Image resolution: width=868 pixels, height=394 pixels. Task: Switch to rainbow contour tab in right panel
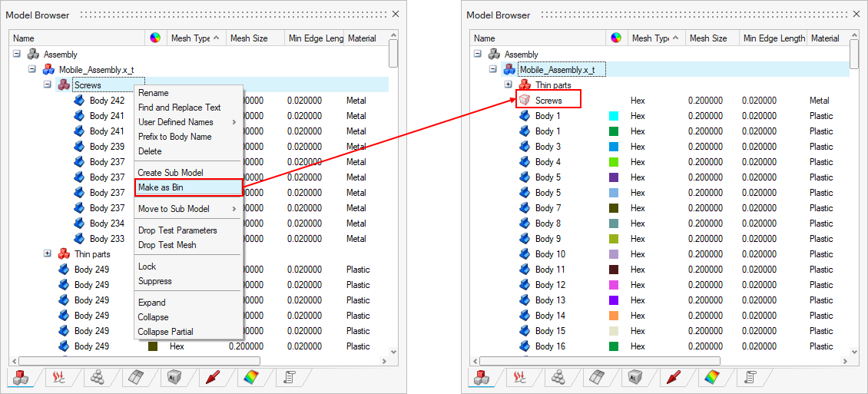[712, 377]
